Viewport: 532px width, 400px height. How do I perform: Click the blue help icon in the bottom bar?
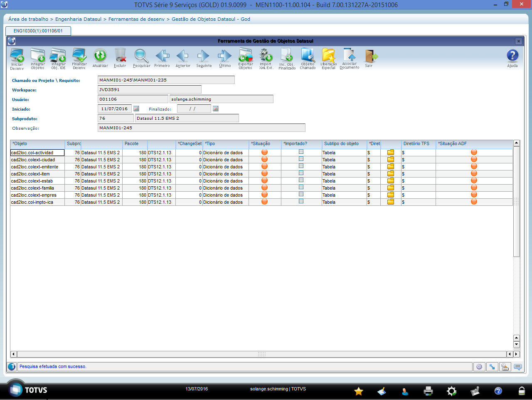pyautogui.click(x=498, y=391)
